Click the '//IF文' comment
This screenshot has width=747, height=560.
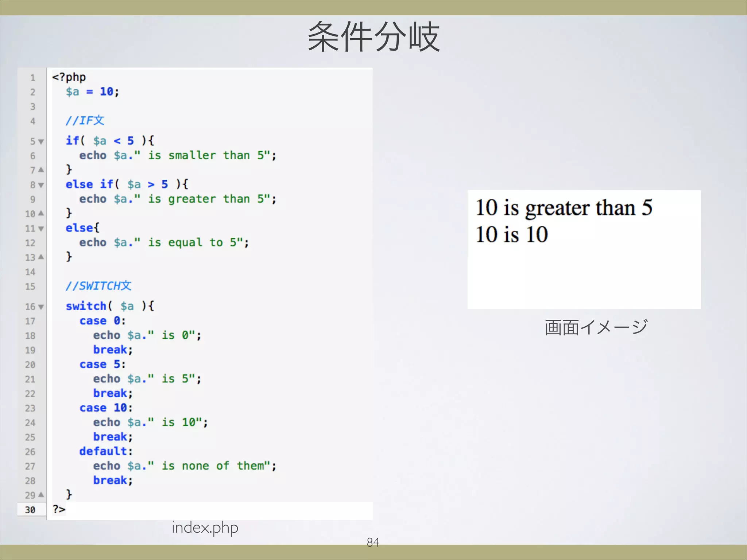[85, 120]
